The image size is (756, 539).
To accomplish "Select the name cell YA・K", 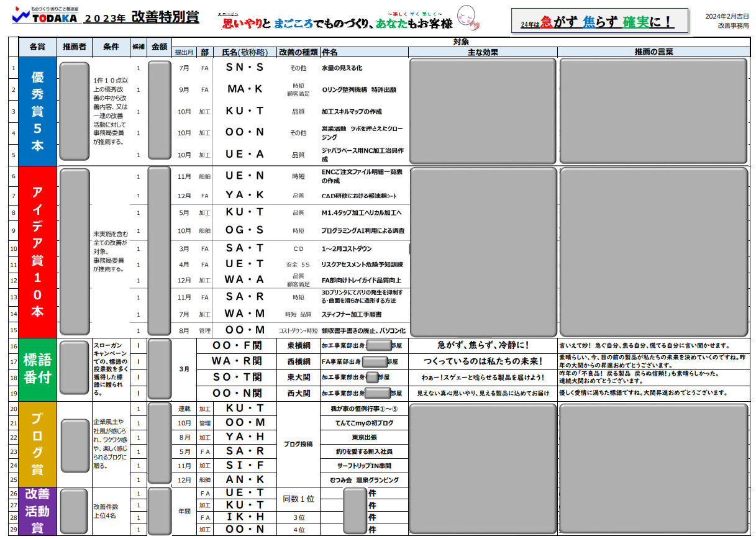I will point(245,195).
